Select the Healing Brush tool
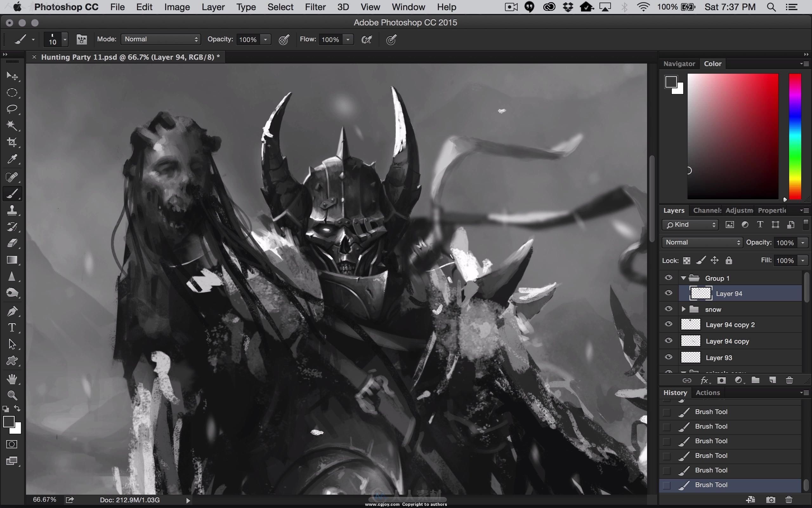Image resolution: width=812 pixels, height=508 pixels. coord(12,177)
